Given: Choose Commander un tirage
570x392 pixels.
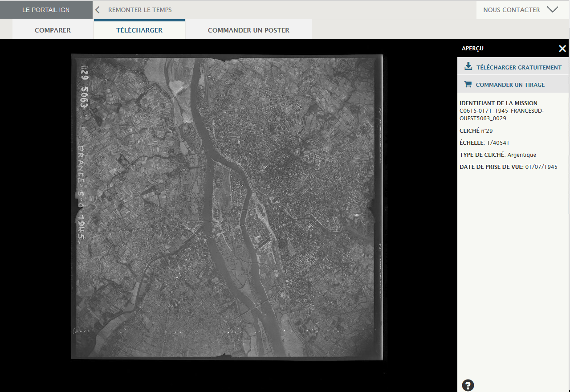Looking at the screenshot, I should point(510,85).
